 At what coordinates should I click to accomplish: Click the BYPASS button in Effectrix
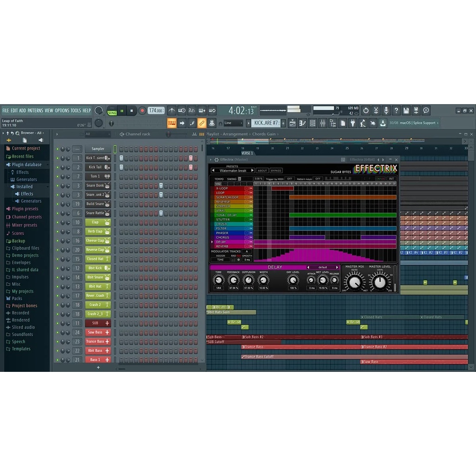(x=276, y=171)
